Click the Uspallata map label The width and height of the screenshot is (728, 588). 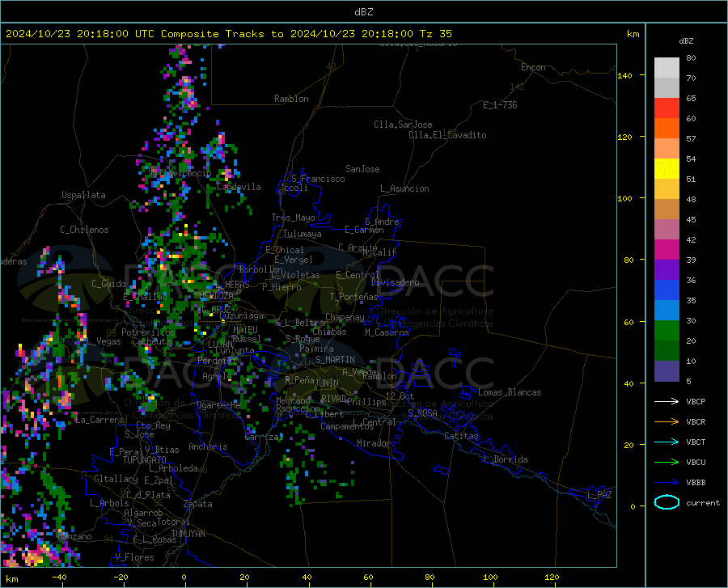(83, 195)
